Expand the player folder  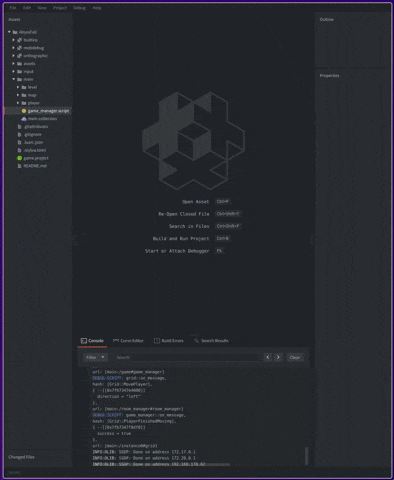coord(18,103)
